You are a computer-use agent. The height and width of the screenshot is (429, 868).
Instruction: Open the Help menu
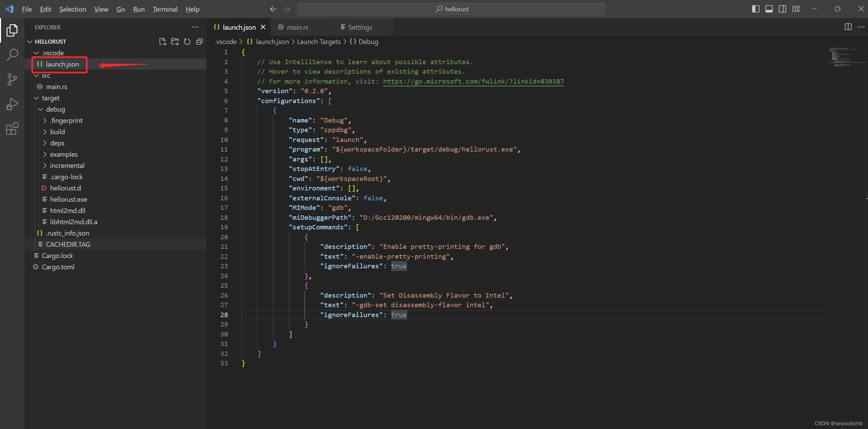click(x=193, y=9)
